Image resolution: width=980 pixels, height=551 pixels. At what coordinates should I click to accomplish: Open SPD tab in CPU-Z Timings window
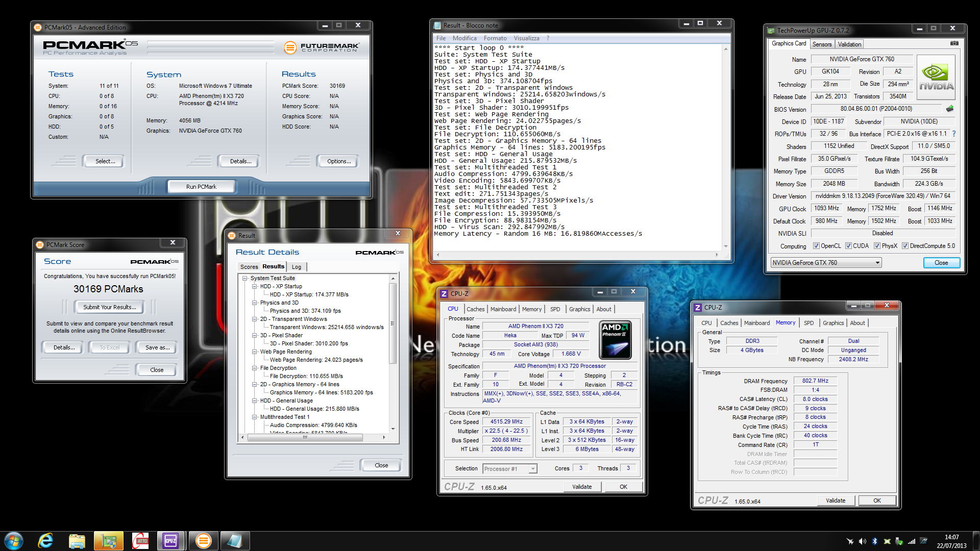pyautogui.click(x=809, y=323)
